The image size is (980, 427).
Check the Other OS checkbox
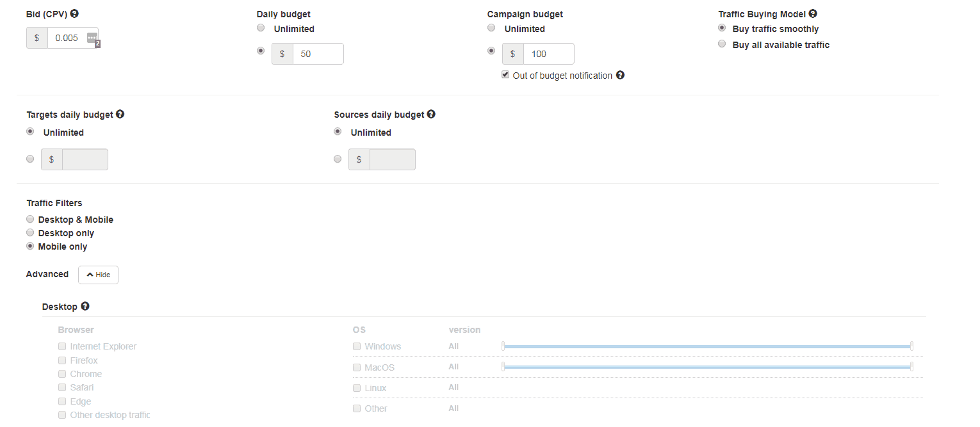click(x=357, y=408)
